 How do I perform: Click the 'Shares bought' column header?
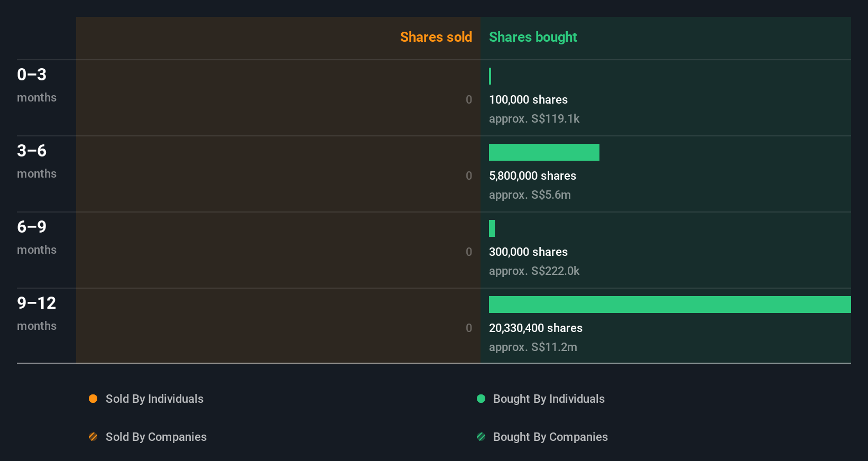533,37
